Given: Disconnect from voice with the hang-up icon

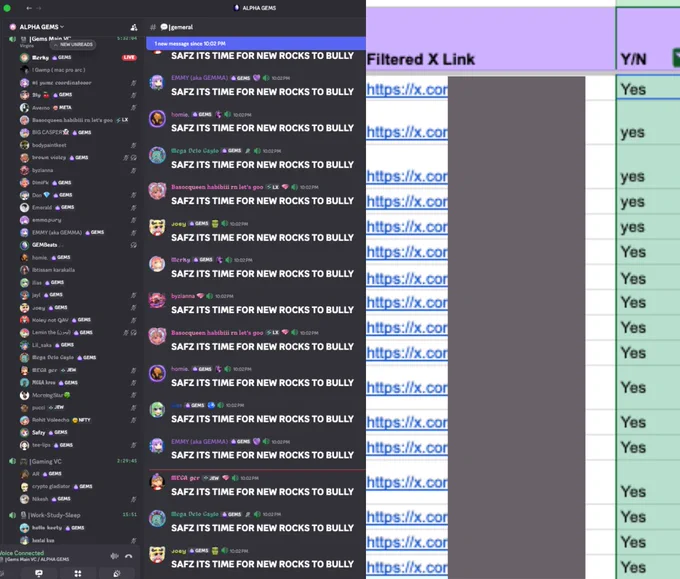Looking at the screenshot, I should click(x=129, y=556).
